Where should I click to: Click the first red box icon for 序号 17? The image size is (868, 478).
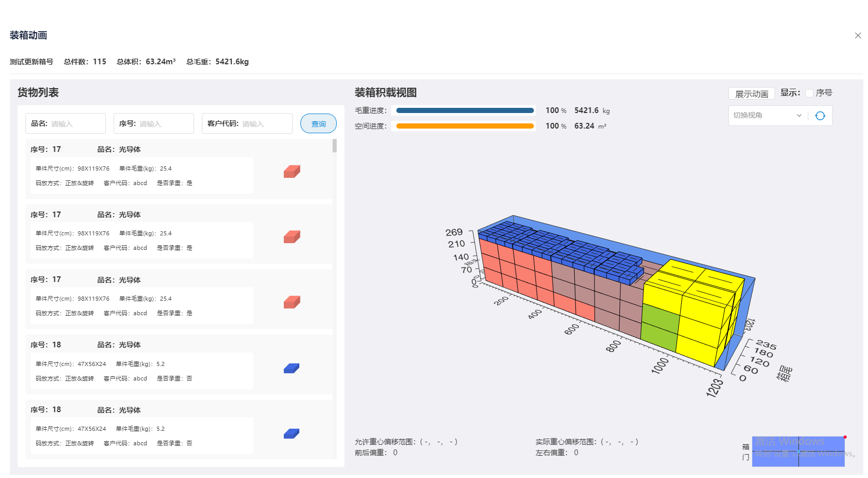292,172
